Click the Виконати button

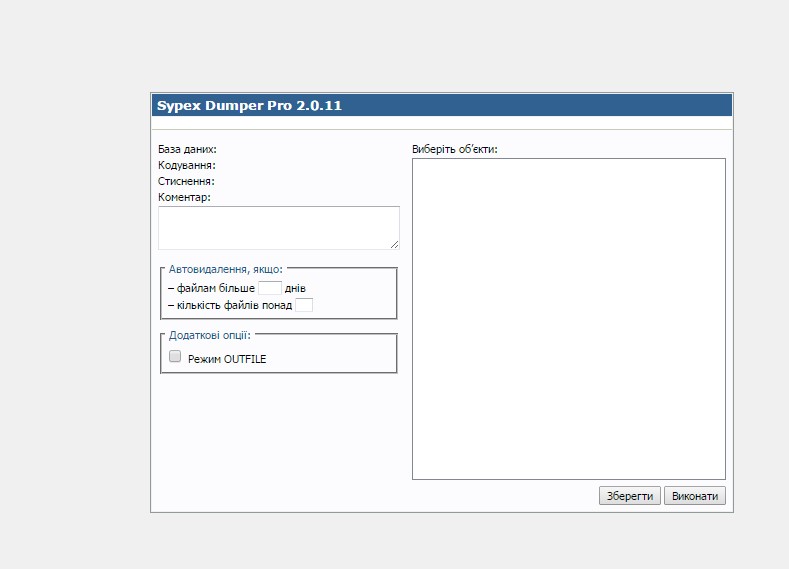point(694,496)
